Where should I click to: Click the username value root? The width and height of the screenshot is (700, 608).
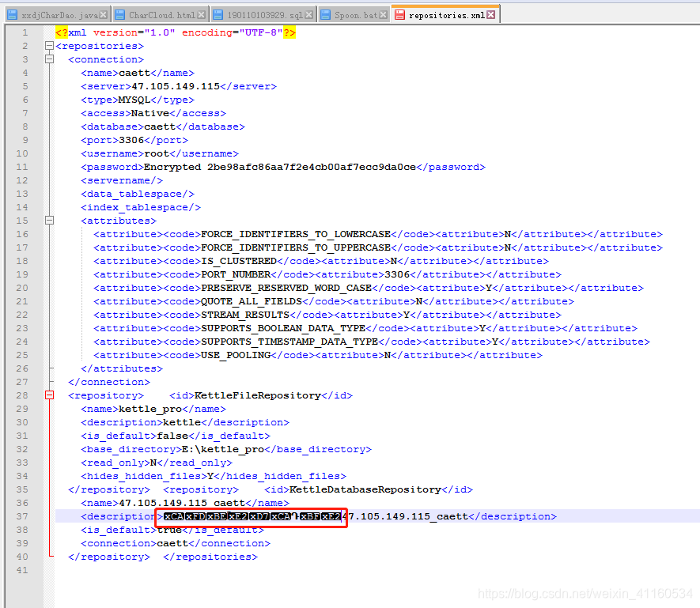click(x=157, y=153)
